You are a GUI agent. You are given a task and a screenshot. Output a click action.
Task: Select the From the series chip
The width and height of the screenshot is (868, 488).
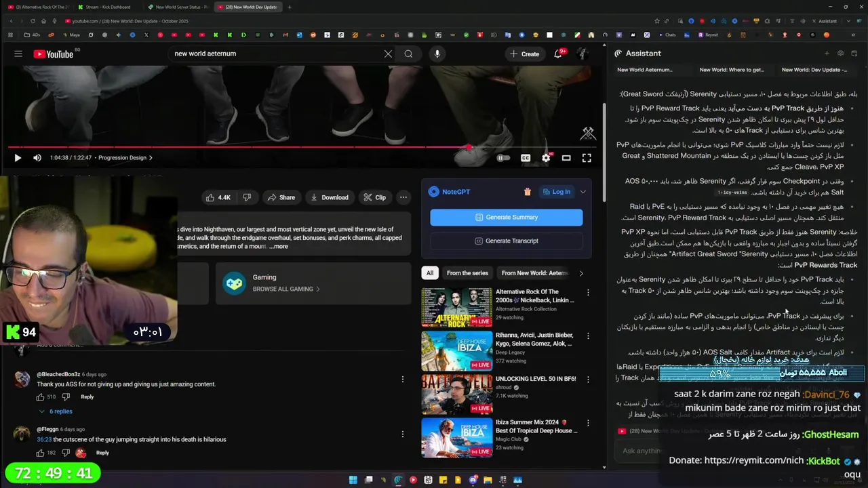pos(467,273)
